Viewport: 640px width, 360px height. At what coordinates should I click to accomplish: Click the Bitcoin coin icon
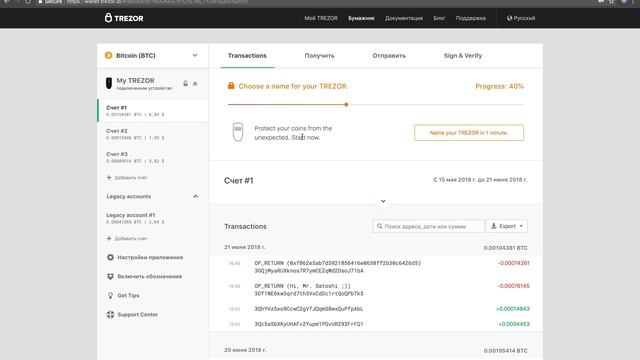click(x=108, y=56)
